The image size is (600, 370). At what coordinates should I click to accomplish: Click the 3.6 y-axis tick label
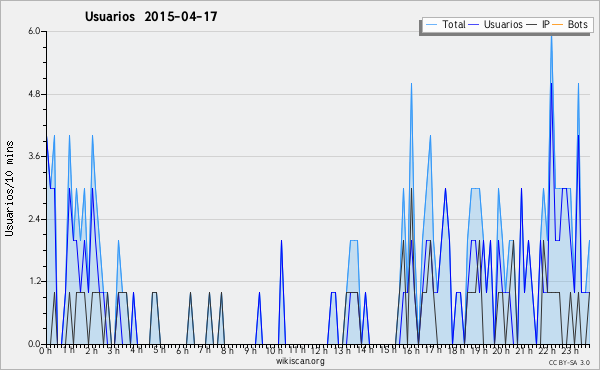(34, 156)
